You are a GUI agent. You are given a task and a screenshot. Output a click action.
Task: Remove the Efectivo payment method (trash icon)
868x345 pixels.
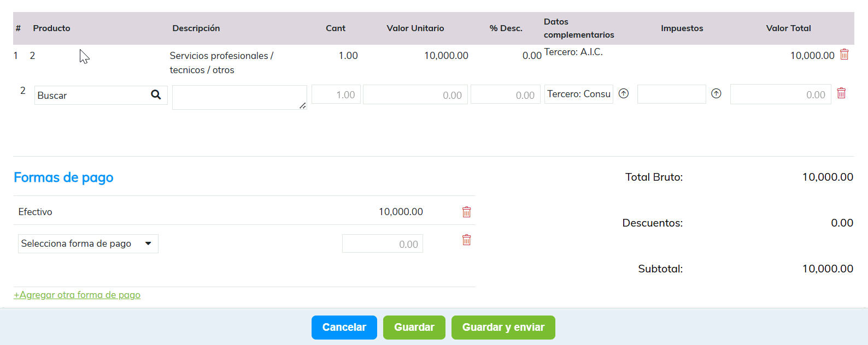click(466, 212)
